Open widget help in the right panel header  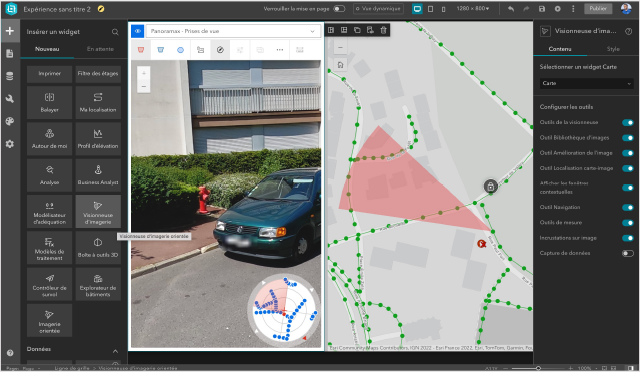[629, 31]
